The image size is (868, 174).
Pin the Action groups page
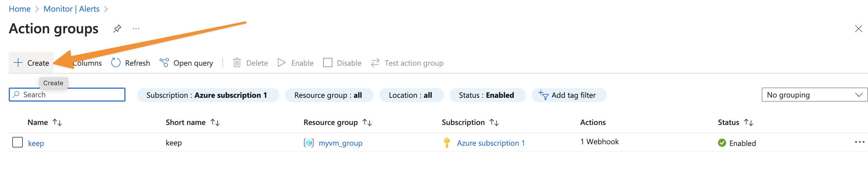(117, 29)
